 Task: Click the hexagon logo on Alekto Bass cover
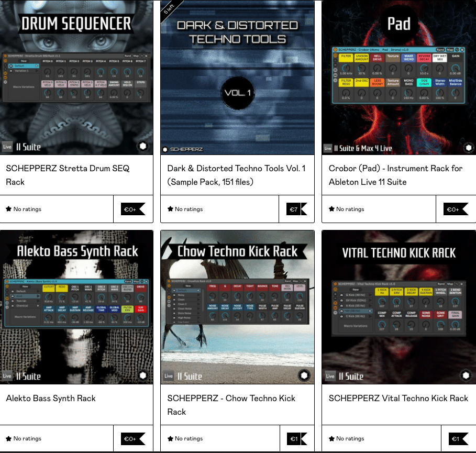click(x=142, y=375)
